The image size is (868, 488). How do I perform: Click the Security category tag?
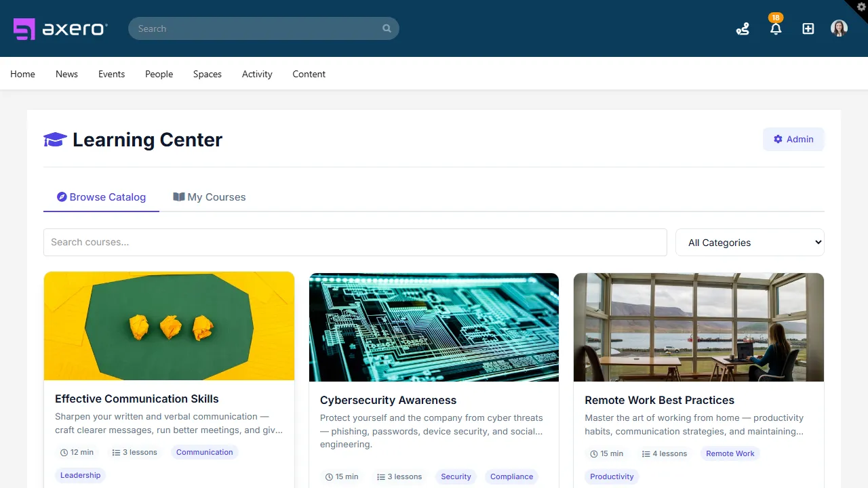click(x=456, y=476)
